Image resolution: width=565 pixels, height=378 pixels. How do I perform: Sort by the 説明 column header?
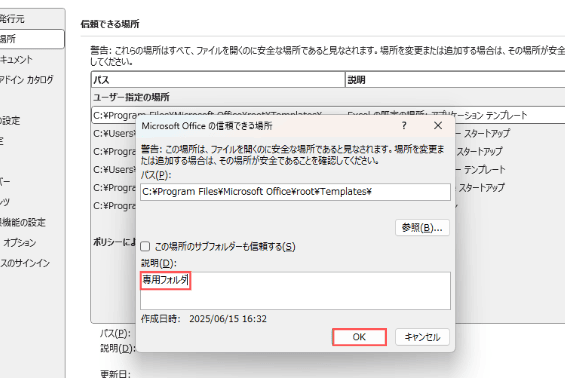[455, 80]
